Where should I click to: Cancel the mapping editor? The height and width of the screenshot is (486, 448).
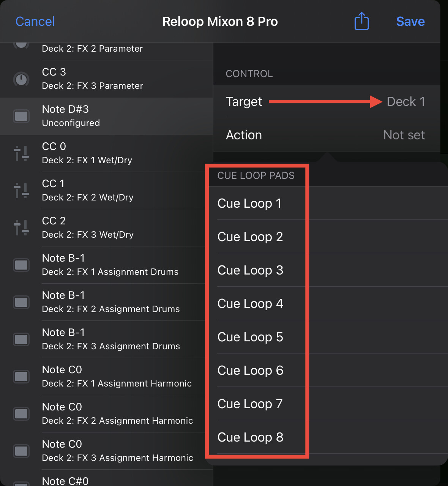pyautogui.click(x=35, y=21)
